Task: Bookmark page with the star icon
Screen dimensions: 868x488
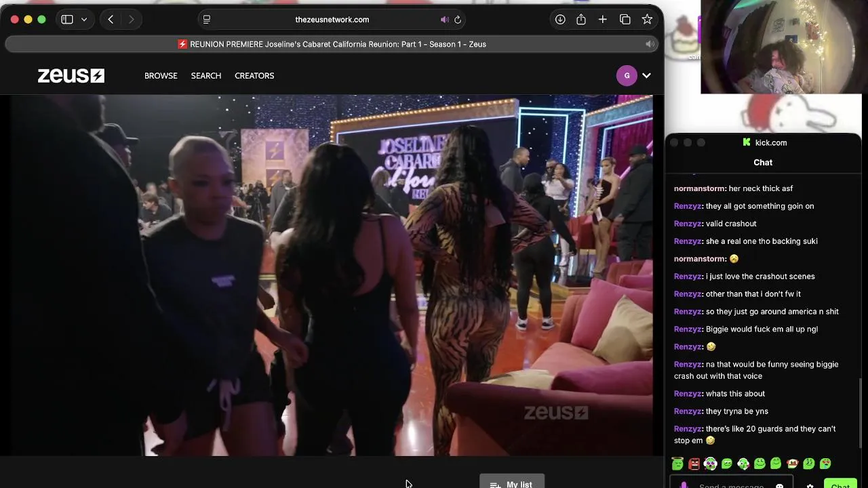Action: 647,20
